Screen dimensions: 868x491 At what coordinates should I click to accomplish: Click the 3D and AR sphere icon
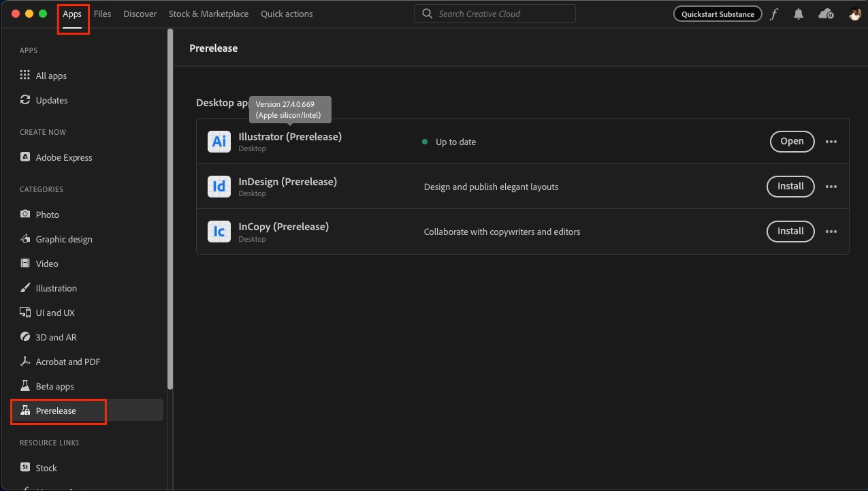pyautogui.click(x=25, y=337)
